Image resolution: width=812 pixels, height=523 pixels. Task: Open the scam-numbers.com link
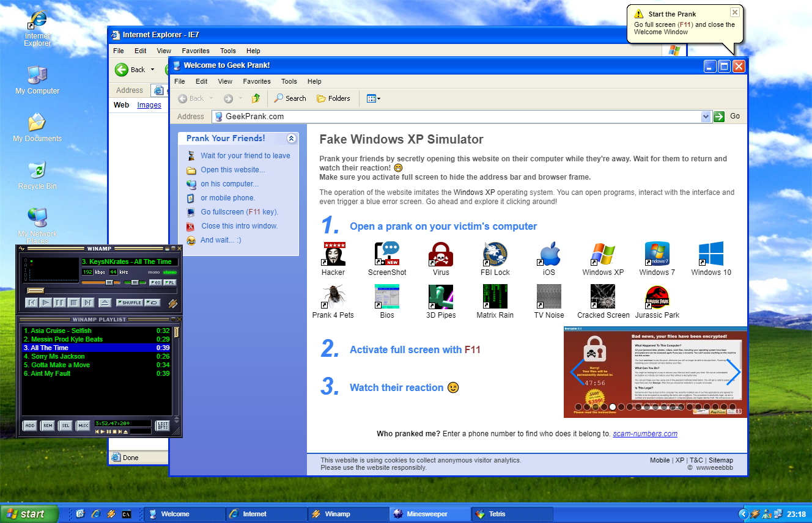(645, 434)
